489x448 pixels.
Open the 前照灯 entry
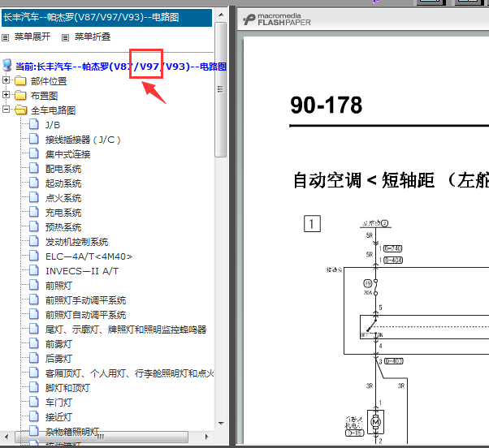click(58, 286)
